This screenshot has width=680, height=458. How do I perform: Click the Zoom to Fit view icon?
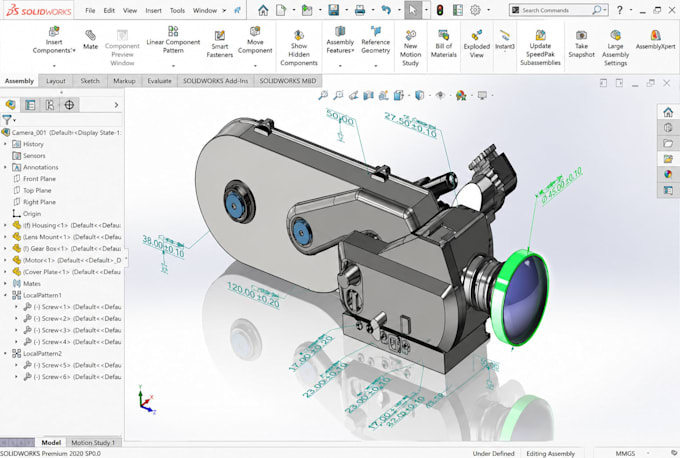323,95
